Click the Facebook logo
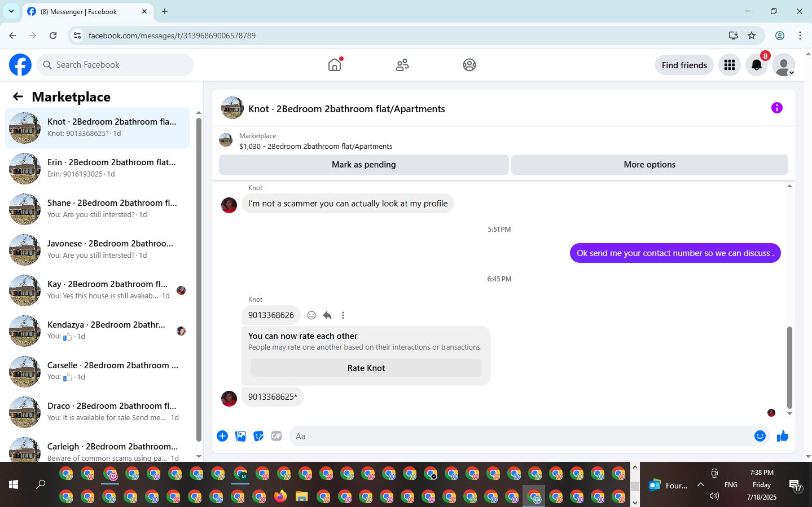 click(x=20, y=65)
